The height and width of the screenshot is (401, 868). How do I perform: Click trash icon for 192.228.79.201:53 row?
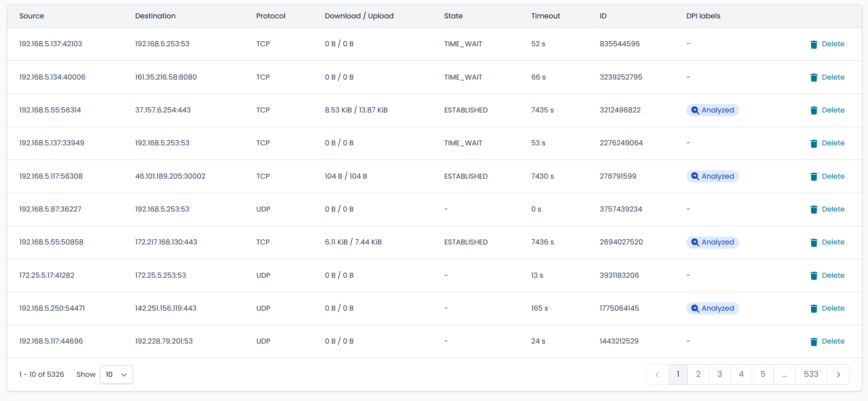(814, 342)
